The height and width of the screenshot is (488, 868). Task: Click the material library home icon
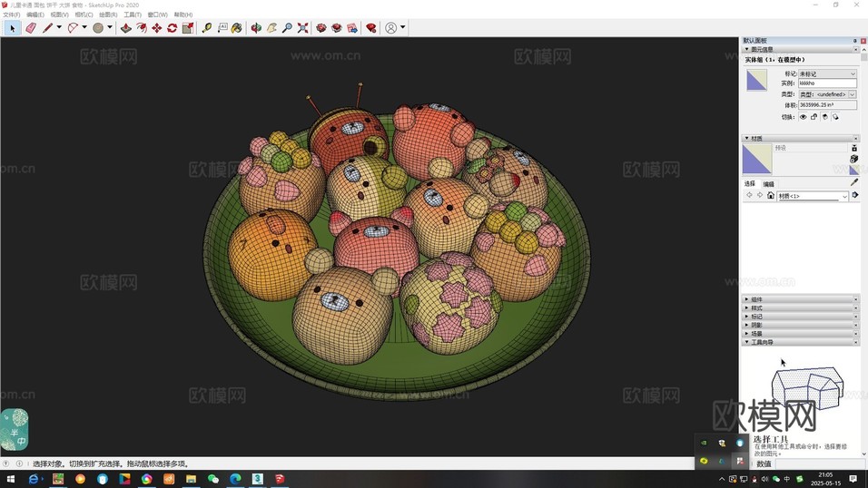point(771,195)
